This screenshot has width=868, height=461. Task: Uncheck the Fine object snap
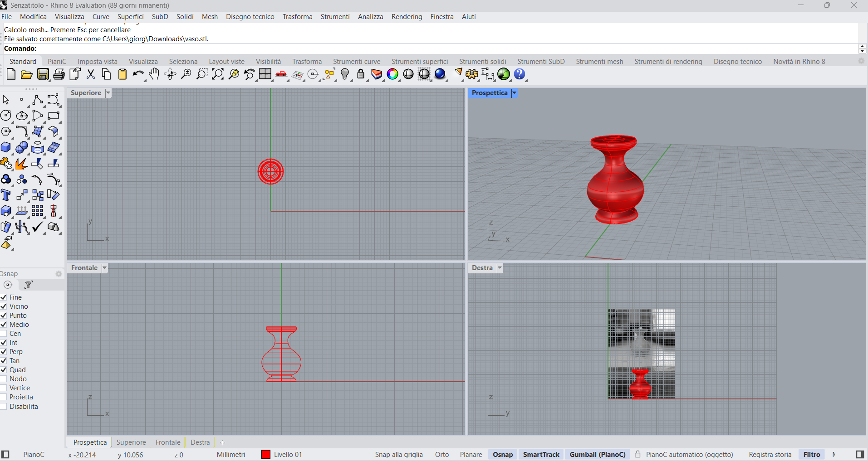click(x=4, y=297)
